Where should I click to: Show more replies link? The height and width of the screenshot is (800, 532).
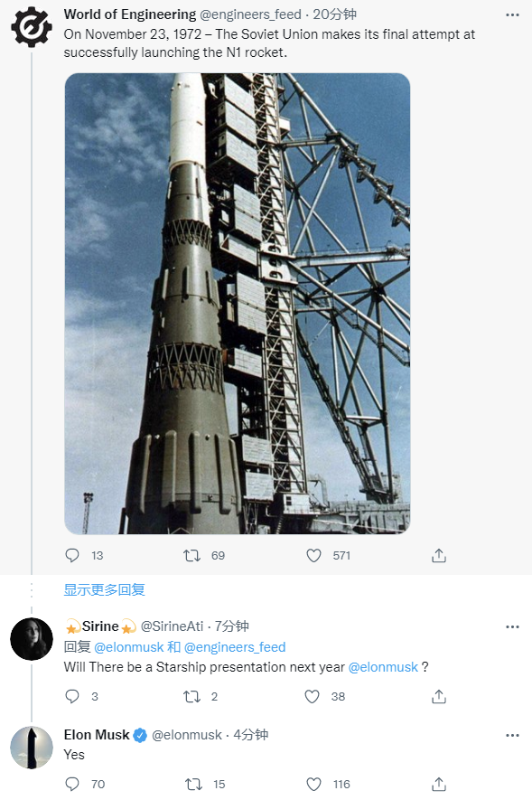(104, 589)
